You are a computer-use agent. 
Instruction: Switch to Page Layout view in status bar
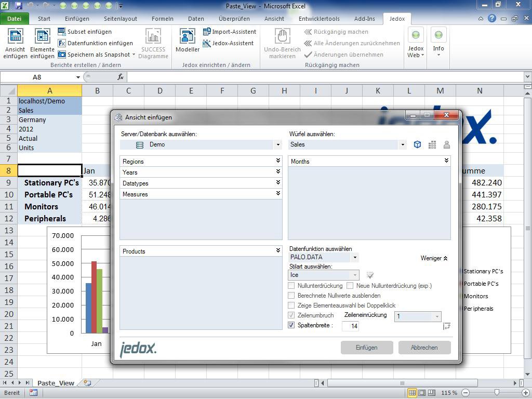click(422, 393)
